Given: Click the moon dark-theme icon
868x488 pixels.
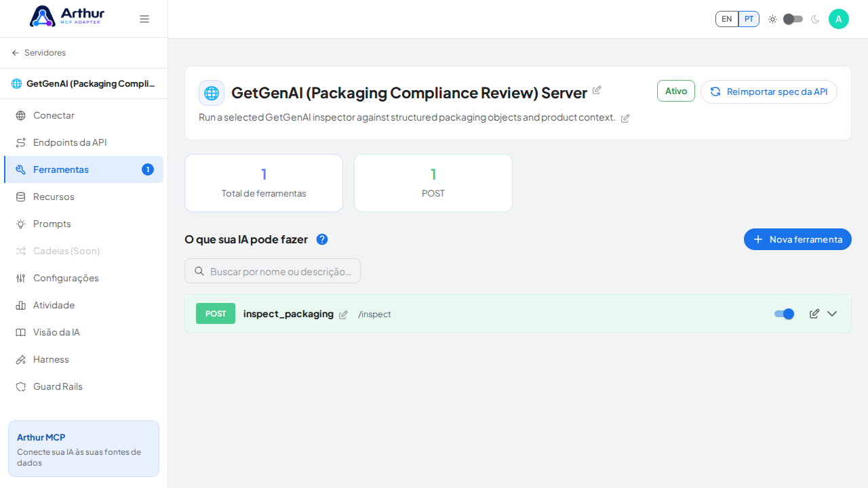Looking at the screenshot, I should pos(815,19).
